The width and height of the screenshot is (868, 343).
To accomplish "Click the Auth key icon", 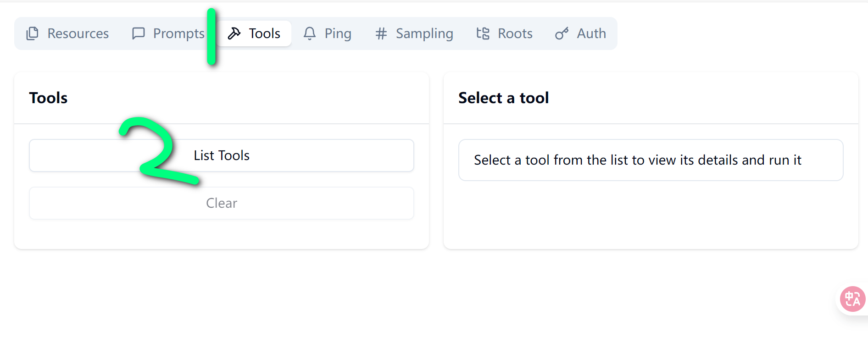I will click(562, 33).
